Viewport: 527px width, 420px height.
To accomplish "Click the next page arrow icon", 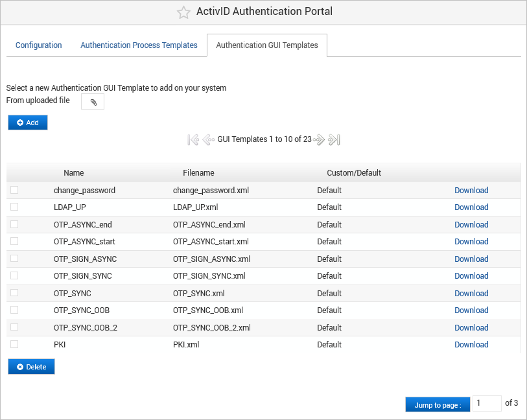I will (319, 139).
